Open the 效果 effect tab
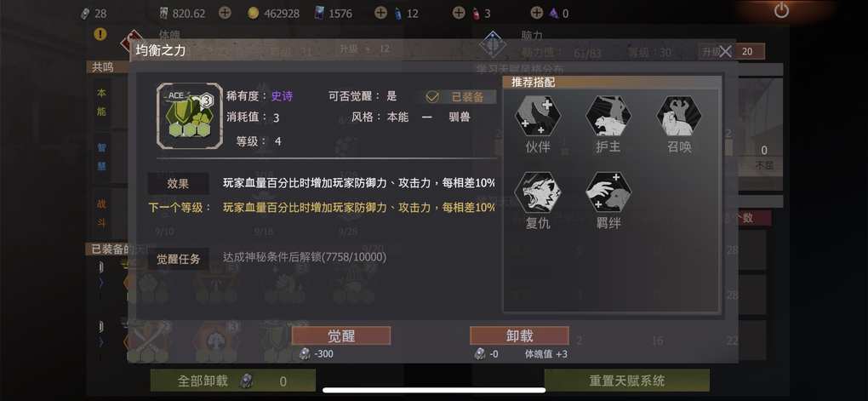Image resolution: width=868 pixels, height=401 pixels. tap(178, 183)
